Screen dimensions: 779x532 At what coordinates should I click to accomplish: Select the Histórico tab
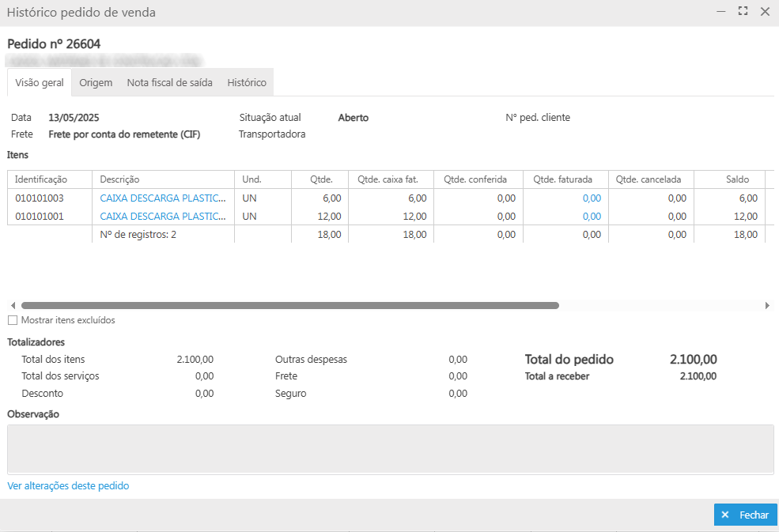tap(247, 82)
